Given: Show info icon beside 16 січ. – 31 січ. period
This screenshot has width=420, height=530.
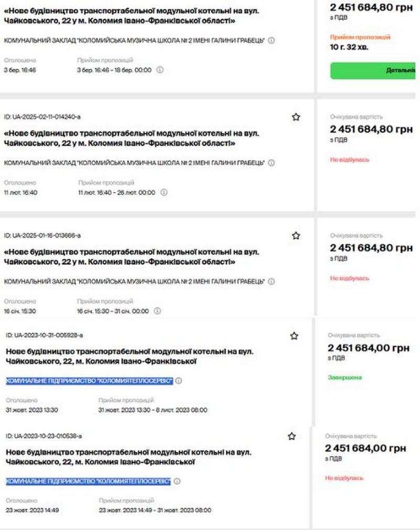Looking at the screenshot, I should point(157,311).
